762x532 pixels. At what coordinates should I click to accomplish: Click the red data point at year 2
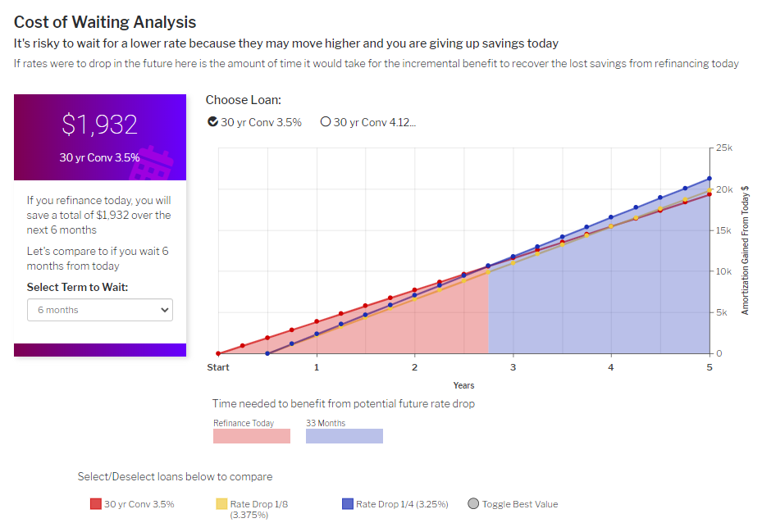[415, 290]
